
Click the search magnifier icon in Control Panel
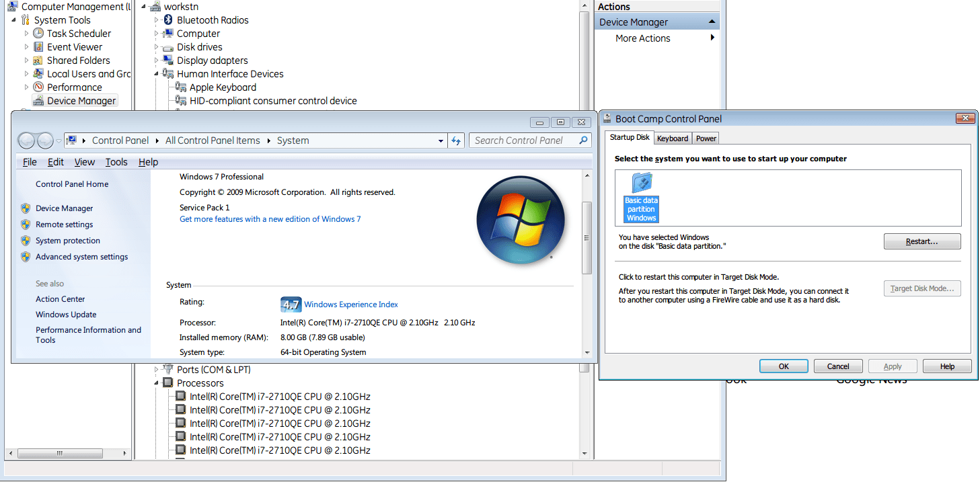click(583, 140)
